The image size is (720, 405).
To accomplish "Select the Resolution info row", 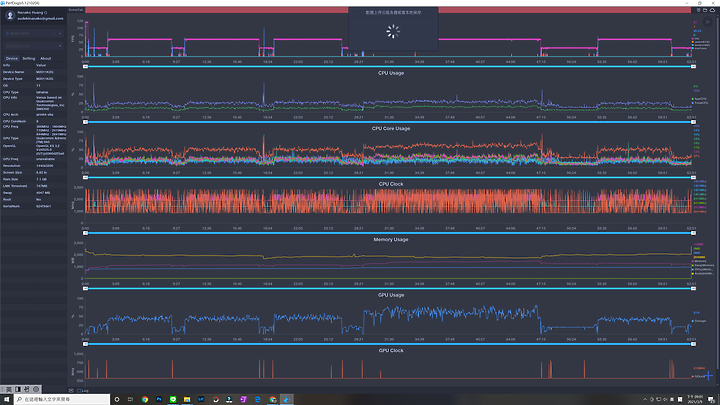I will [x=34, y=166].
